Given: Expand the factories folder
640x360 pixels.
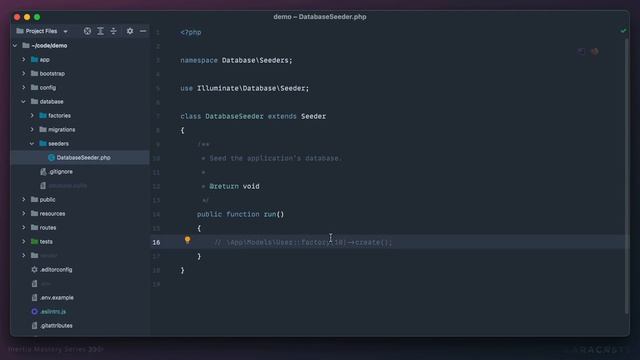Looking at the screenshot, I should point(32,116).
